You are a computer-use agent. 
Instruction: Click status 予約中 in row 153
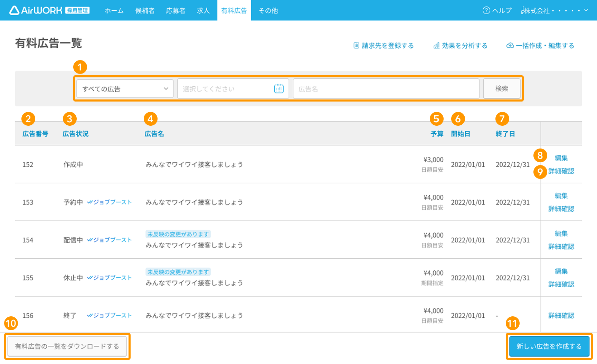coord(73,202)
